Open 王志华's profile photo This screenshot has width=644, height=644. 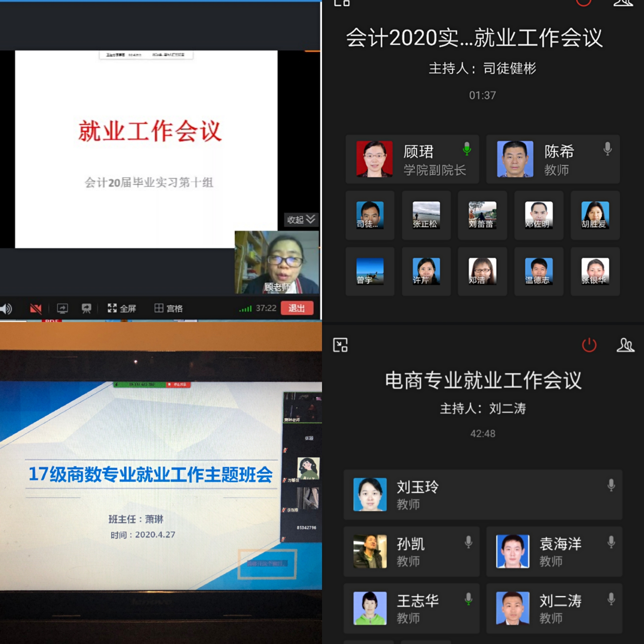click(370, 608)
